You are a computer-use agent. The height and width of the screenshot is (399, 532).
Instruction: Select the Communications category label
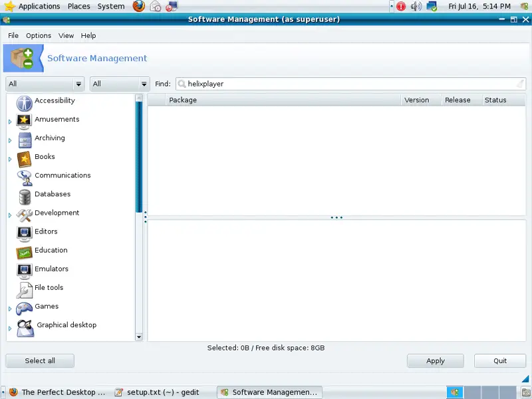pyautogui.click(x=63, y=176)
